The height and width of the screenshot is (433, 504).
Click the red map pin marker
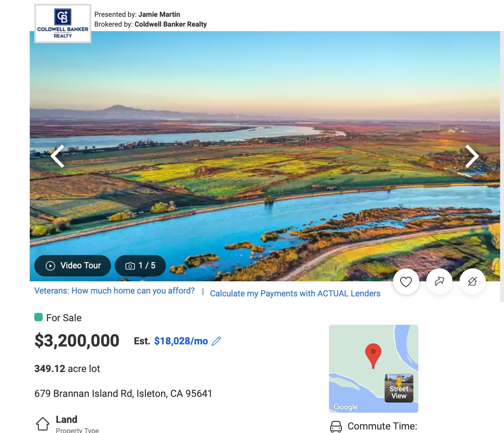(x=373, y=355)
